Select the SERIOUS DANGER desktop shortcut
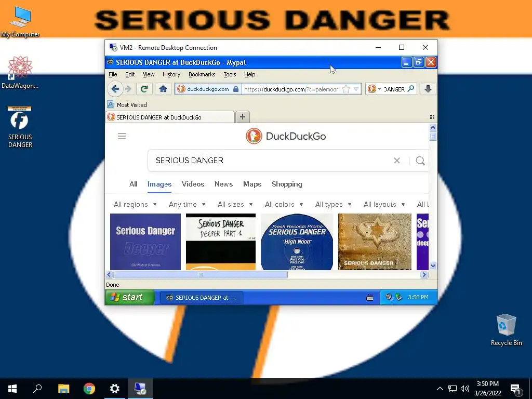Screen dimensions: 532x399 [x=20, y=127]
